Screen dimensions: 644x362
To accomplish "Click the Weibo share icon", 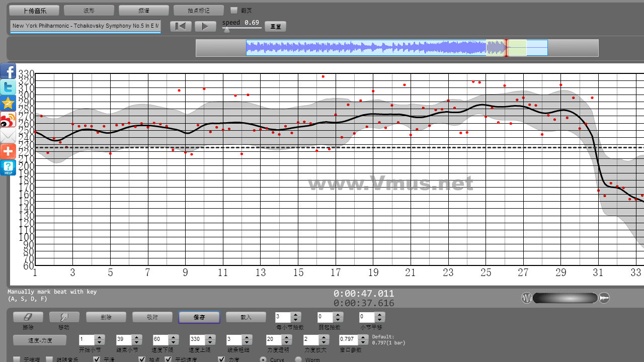I will point(8,119).
